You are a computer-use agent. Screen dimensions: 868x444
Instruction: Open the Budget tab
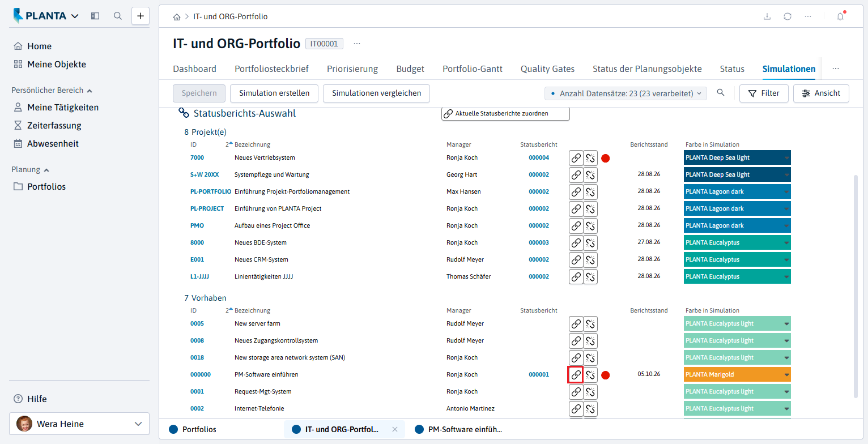[x=410, y=69]
